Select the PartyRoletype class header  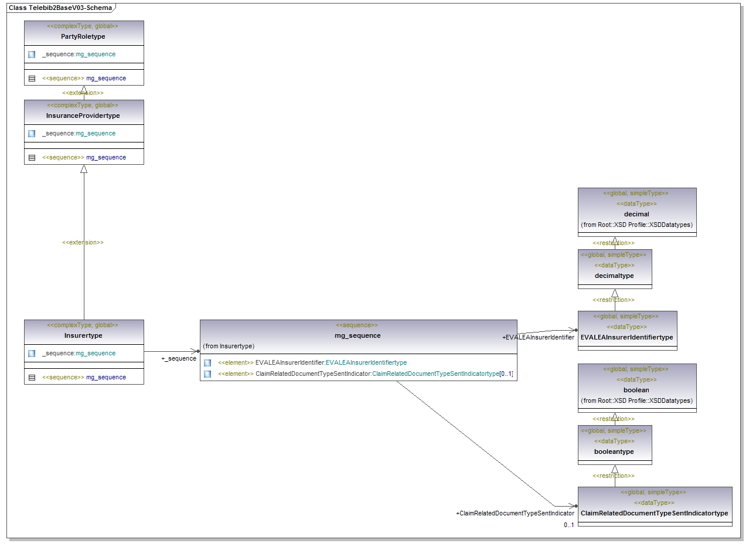click(83, 36)
